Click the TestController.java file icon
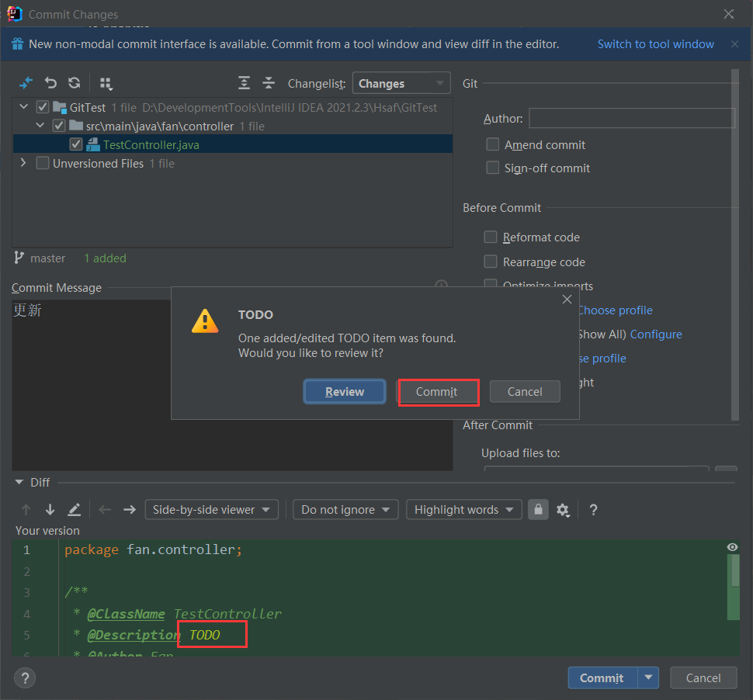This screenshot has width=753, height=700. click(x=92, y=144)
